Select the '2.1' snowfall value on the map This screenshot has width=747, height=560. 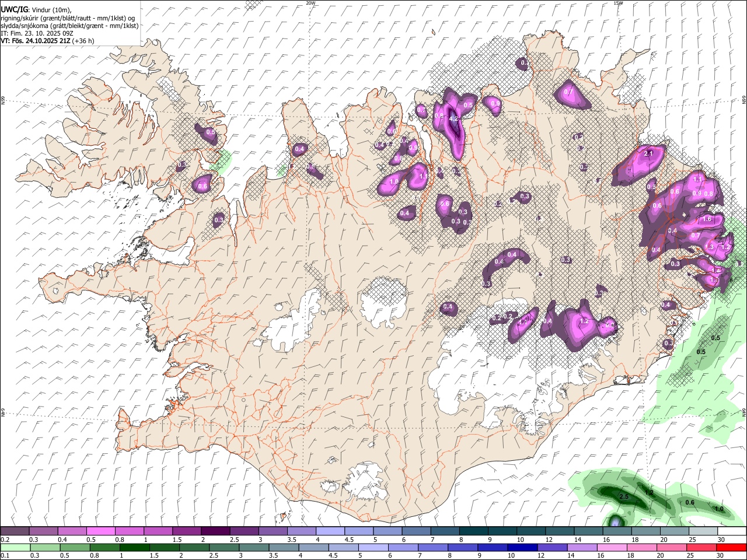(x=648, y=153)
